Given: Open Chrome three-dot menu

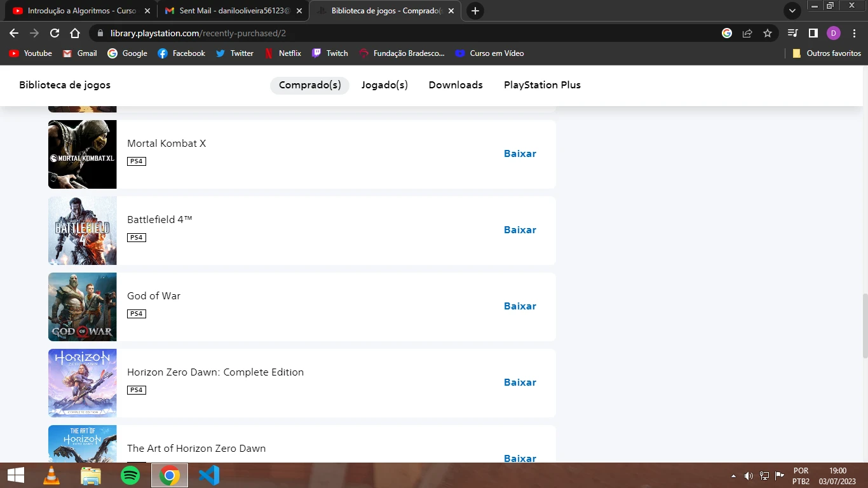Looking at the screenshot, I should [x=853, y=33].
